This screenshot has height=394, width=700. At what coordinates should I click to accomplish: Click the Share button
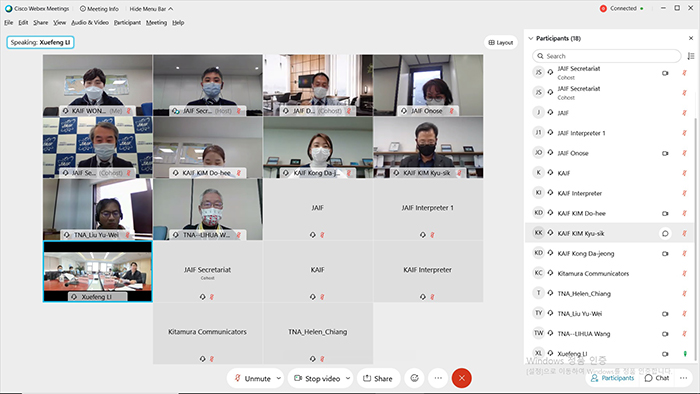pos(378,378)
